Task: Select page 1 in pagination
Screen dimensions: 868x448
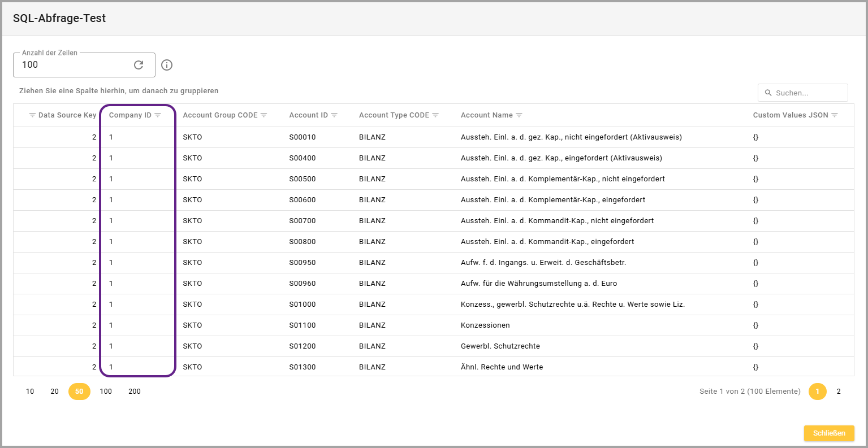Action: [817, 392]
